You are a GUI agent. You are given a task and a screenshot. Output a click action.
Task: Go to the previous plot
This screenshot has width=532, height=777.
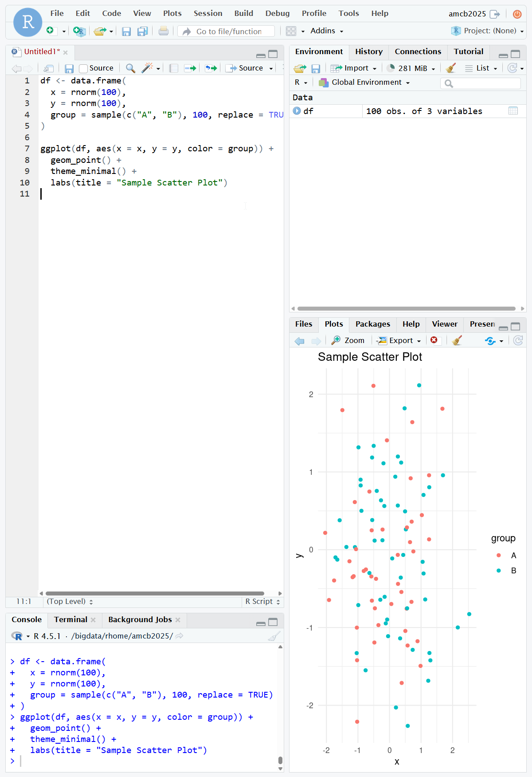[300, 341]
